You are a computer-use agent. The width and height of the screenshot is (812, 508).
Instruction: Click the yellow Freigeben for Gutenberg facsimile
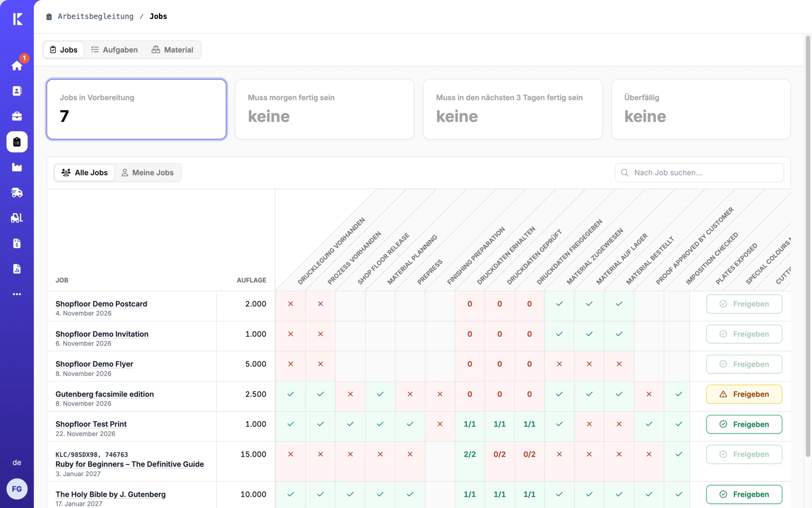(744, 394)
